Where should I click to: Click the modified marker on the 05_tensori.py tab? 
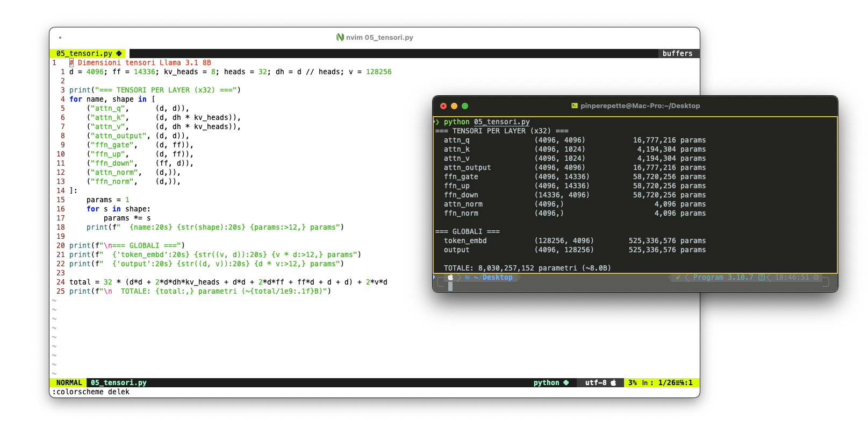119,53
